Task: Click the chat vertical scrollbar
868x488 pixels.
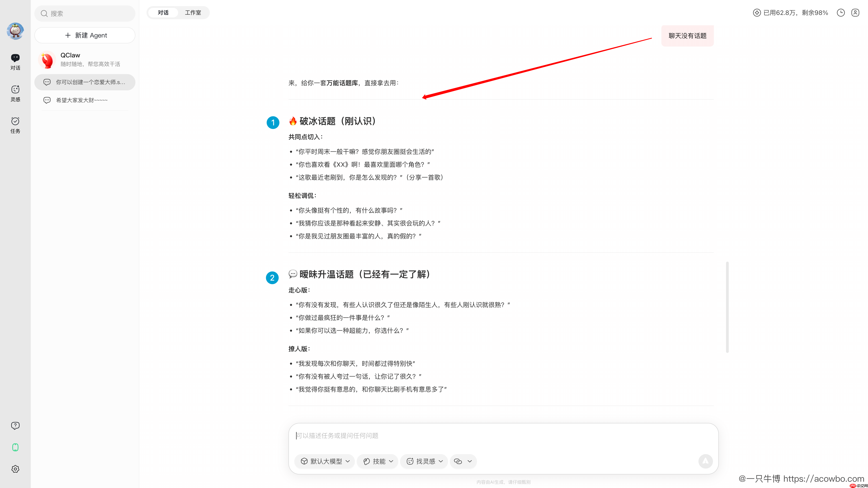Action: [x=727, y=307]
